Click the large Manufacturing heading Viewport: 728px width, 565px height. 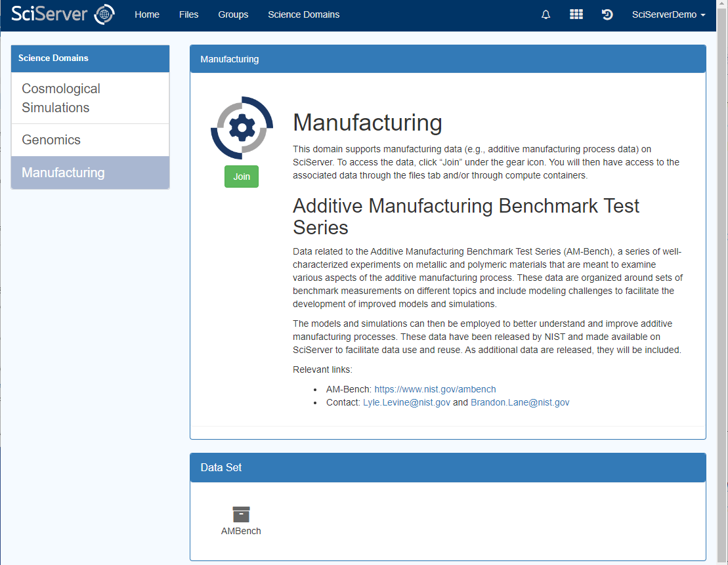367,123
